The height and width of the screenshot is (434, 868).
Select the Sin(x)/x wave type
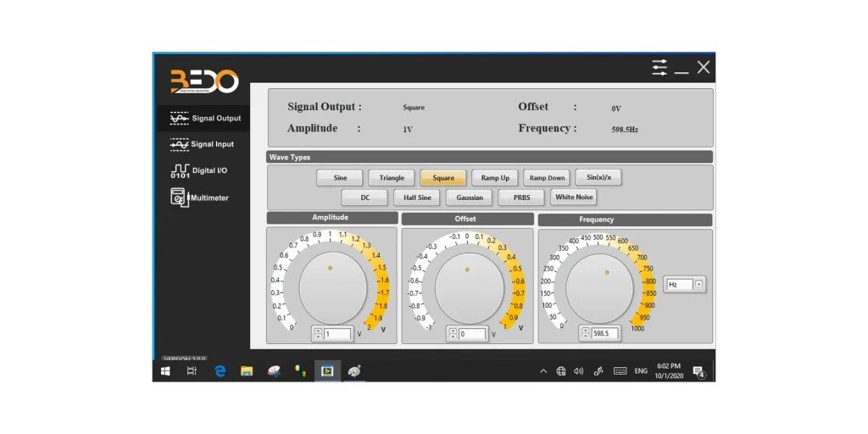[598, 177]
